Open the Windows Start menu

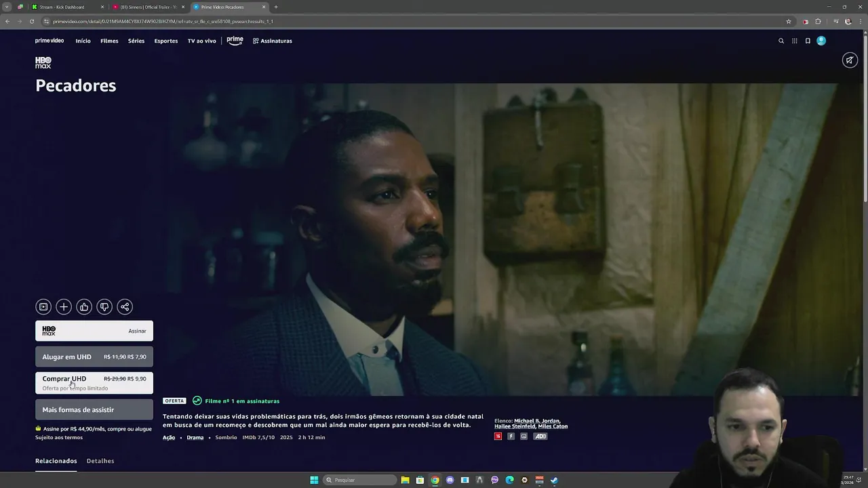pyautogui.click(x=314, y=480)
